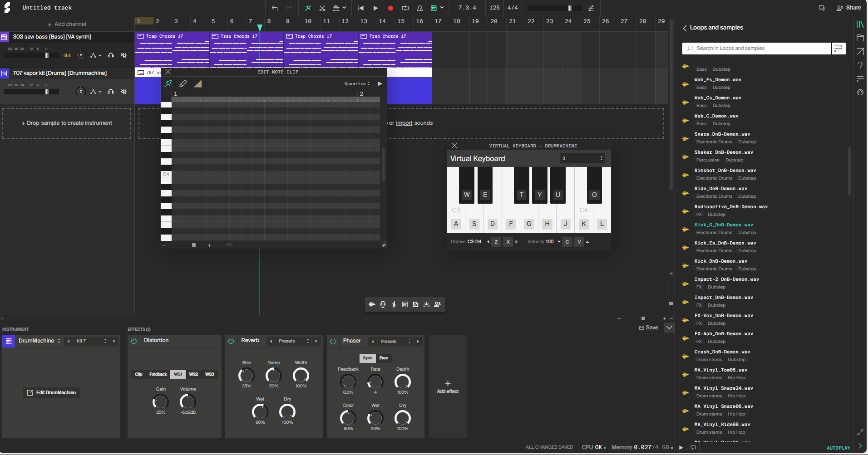Select the Foldback distortion type
The width and height of the screenshot is (868, 455).
coord(158,374)
